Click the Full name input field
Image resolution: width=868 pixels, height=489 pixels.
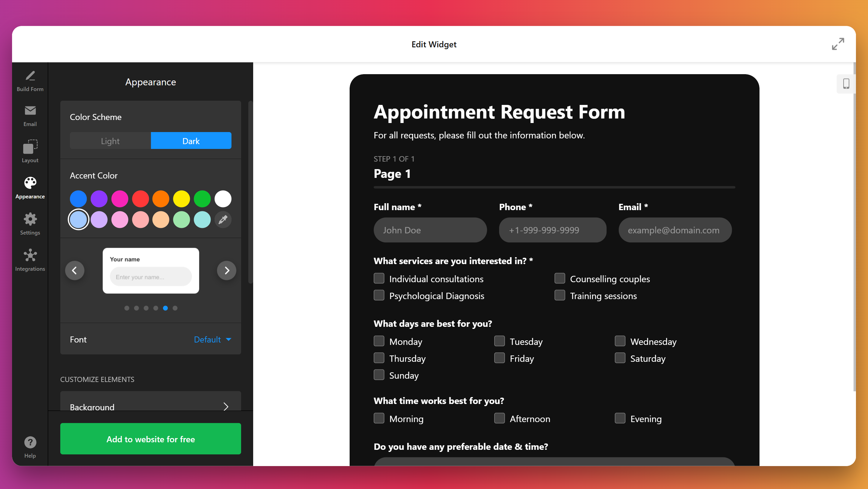[430, 230]
